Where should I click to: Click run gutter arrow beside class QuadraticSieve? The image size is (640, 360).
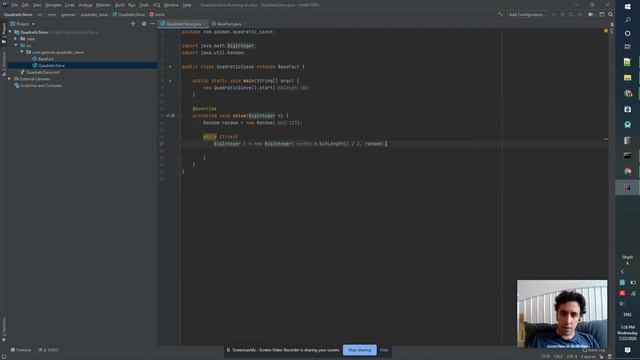click(x=170, y=67)
